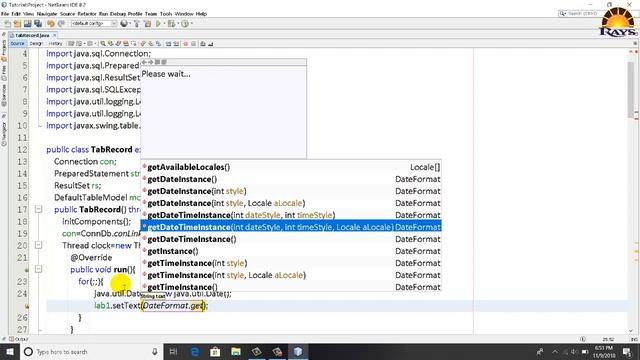Open the Debug menu

coord(118,14)
